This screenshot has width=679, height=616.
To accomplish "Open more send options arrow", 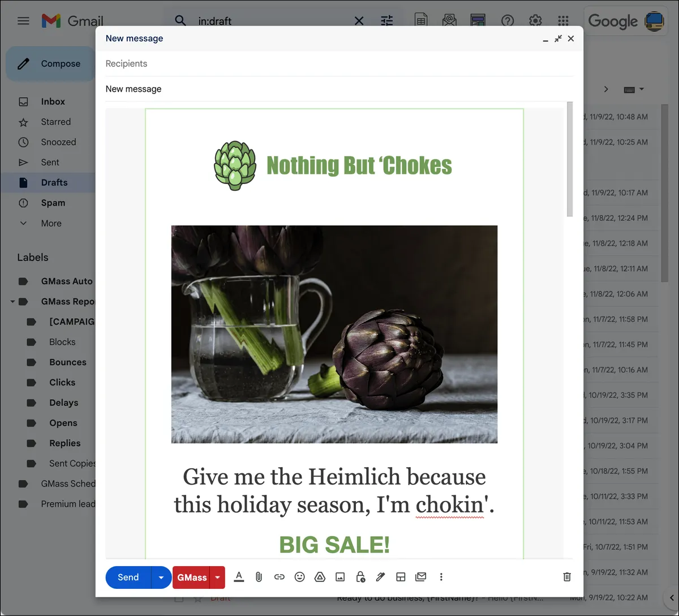I will [x=161, y=577].
